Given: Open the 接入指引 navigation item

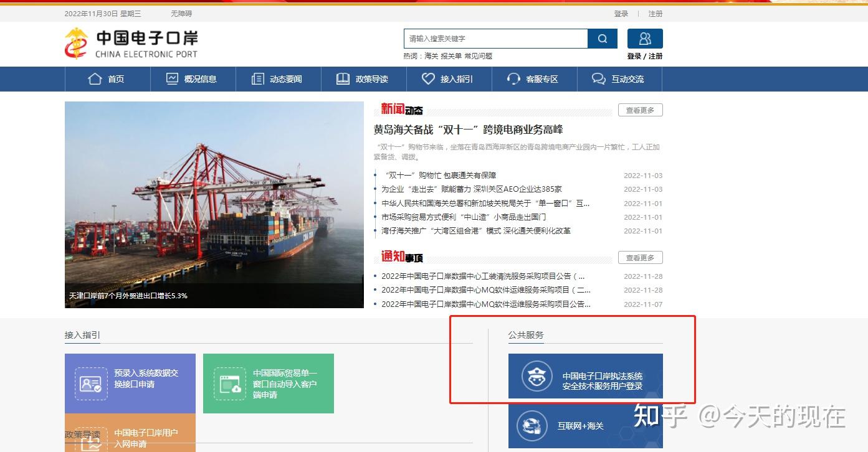Looking at the screenshot, I should (449, 79).
